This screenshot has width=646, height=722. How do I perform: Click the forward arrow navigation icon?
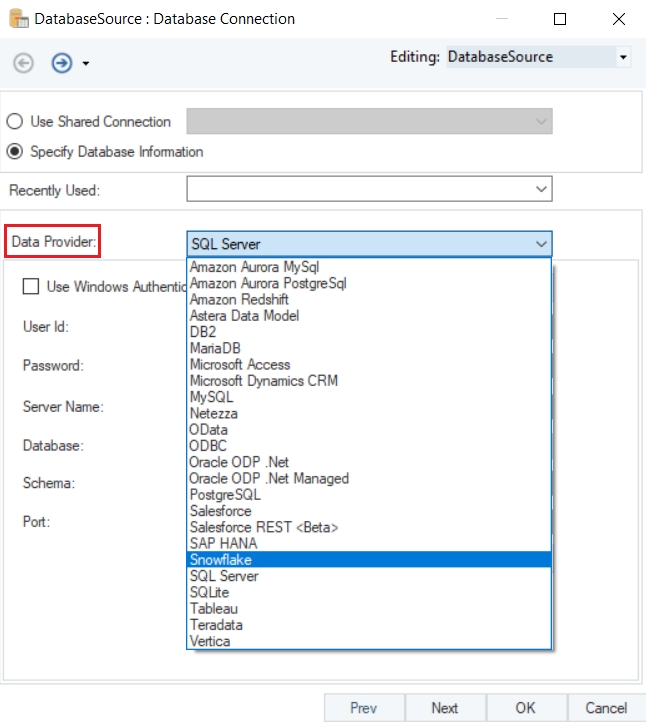[62, 63]
